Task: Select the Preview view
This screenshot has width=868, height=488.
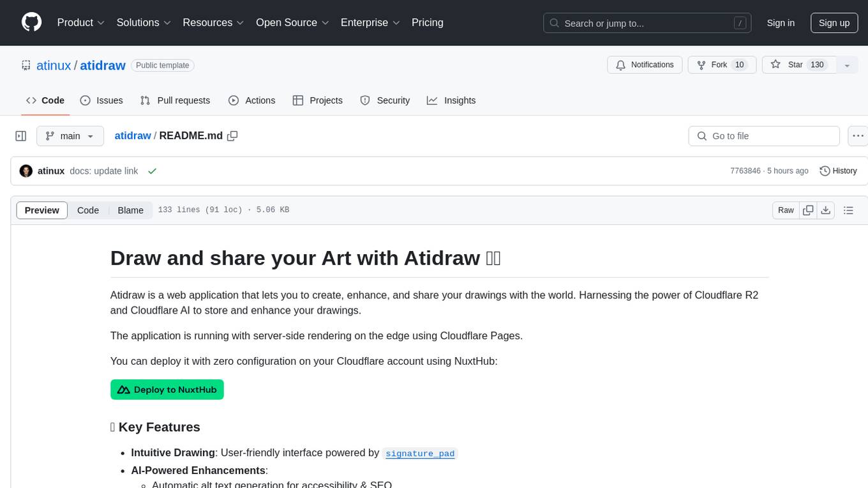Action: click(x=42, y=210)
